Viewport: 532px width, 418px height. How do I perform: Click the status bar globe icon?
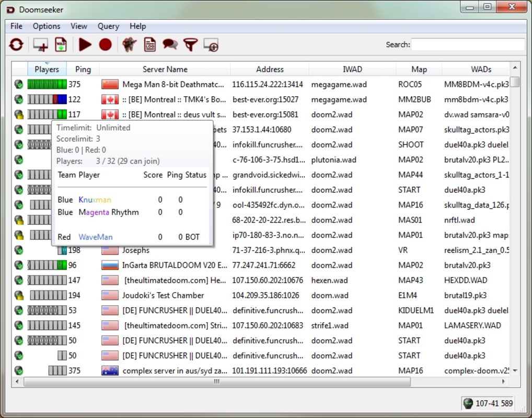point(468,403)
